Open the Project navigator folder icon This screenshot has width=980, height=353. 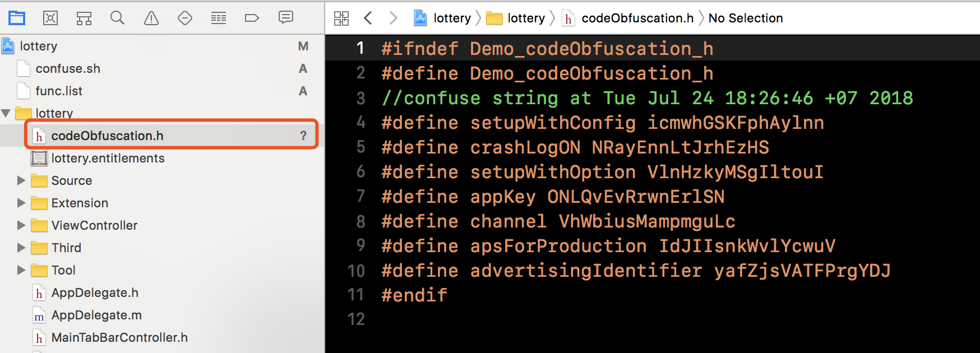[17, 18]
